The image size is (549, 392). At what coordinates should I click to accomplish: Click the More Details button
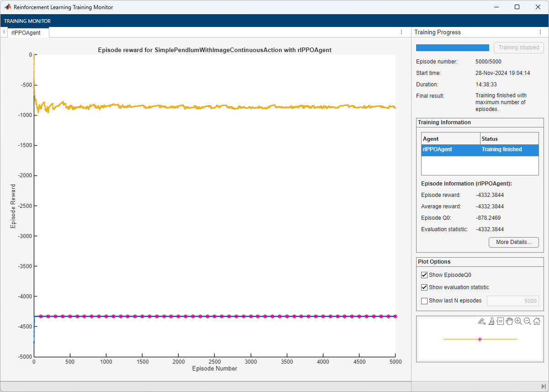tap(513, 242)
